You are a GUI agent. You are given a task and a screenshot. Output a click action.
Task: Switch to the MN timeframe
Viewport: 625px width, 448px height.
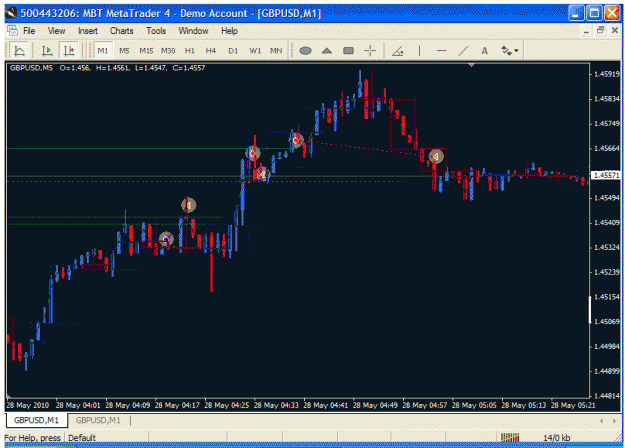tap(276, 51)
